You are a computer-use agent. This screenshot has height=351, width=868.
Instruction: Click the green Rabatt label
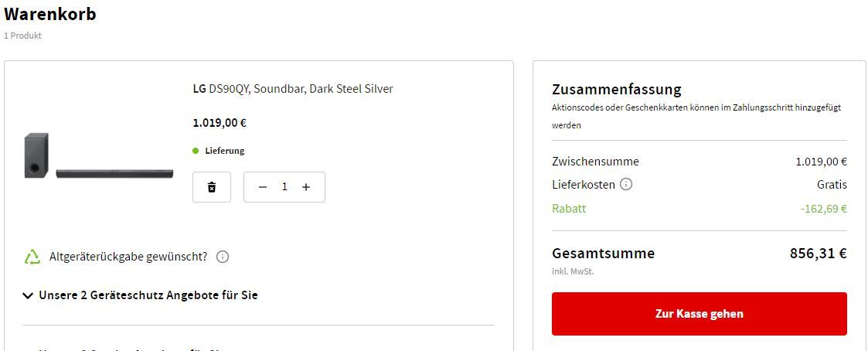click(x=569, y=209)
